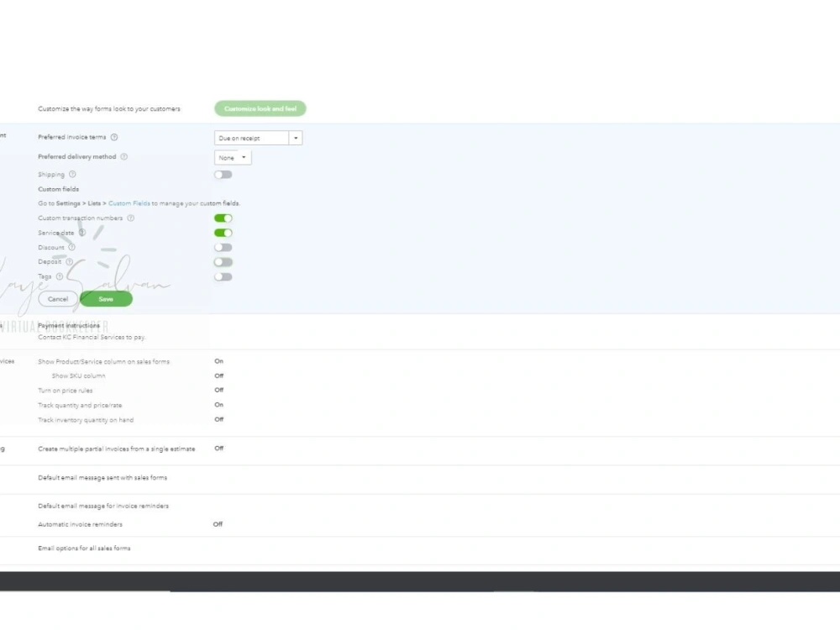
Task: Click Create multiple partial invoices from estimate
Action: click(117, 449)
